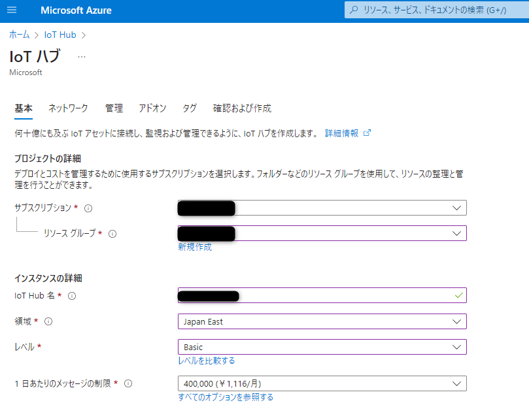The image size is (529, 420).
Task: Click external link icon after 詳細情報
Action: click(367, 133)
